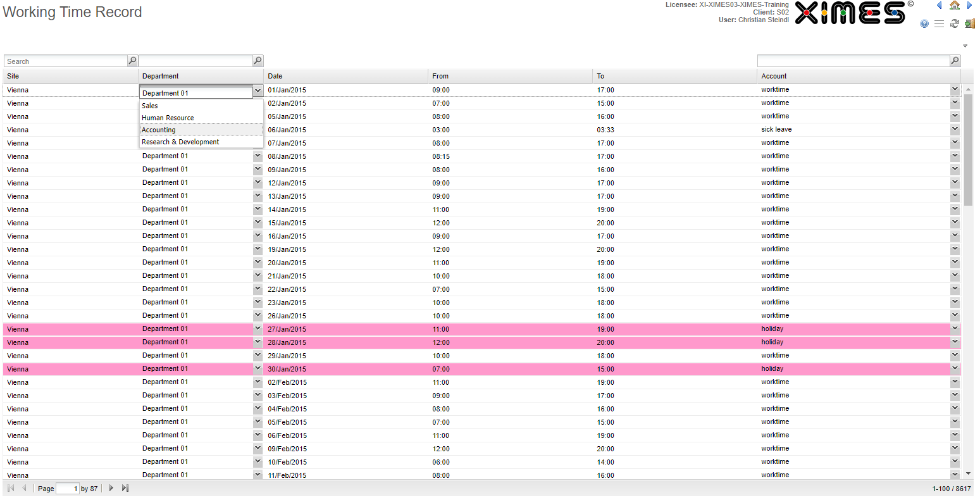Click the 14:00 To time cell
This screenshot has height=500, width=980.
[x=675, y=462]
